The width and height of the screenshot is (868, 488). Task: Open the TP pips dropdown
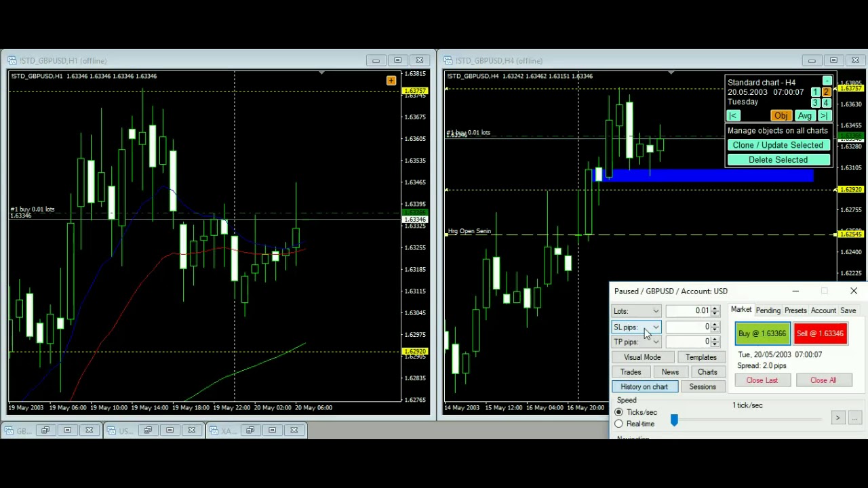(x=636, y=342)
